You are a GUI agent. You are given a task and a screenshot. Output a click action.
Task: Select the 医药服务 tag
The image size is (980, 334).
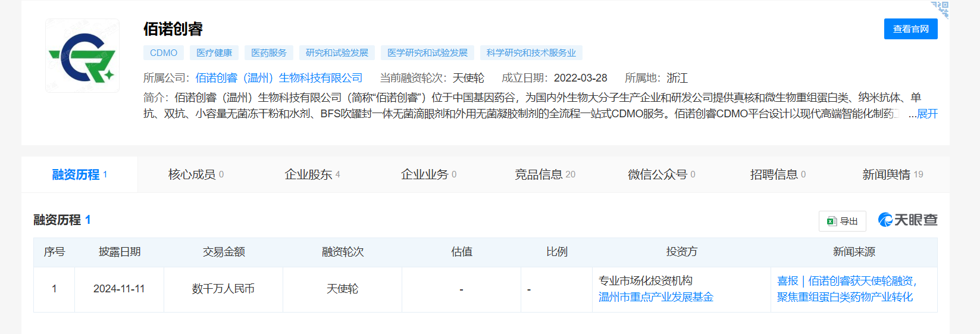(x=268, y=53)
